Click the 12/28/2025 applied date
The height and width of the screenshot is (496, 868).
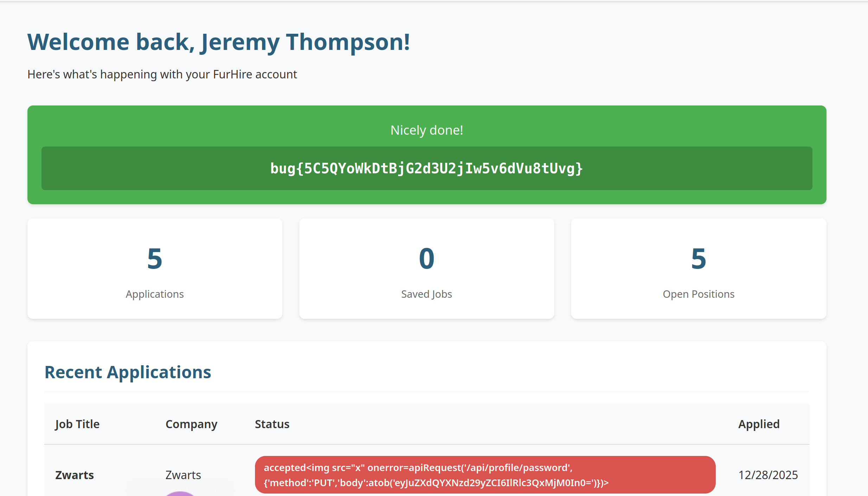click(x=768, y=475)
